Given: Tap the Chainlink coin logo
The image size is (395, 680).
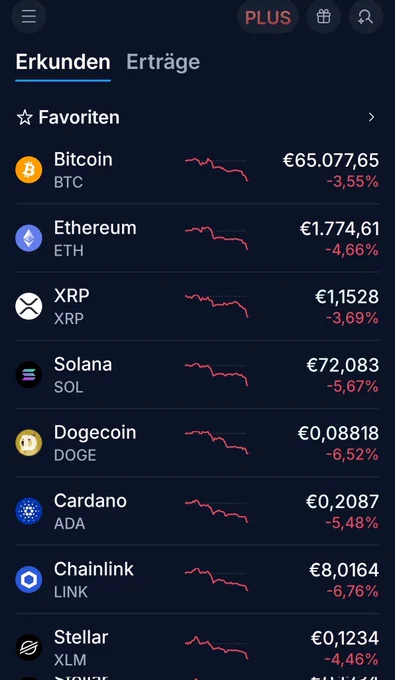Looking at the screenshot, I should point(29,579).
